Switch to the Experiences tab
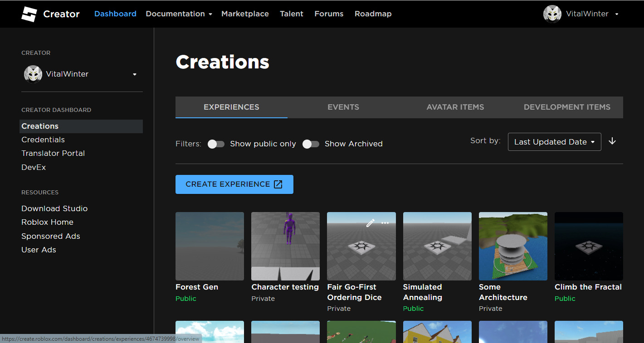The height and width of the screenshot is (343, 644). [231, 107]
